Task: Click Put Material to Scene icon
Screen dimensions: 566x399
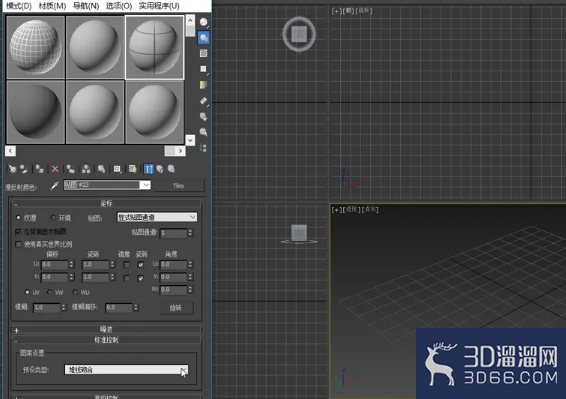Action: (24, 169)
